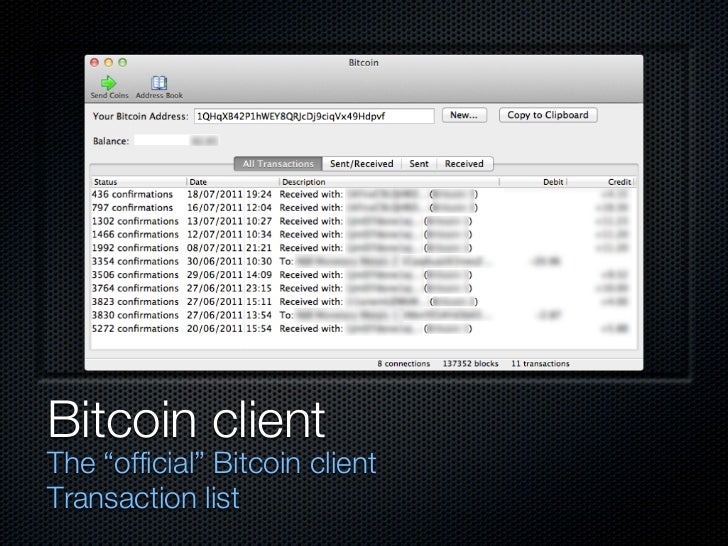728x546 pixels.
Task: Open the Sent tab
Action: [419, 164]
